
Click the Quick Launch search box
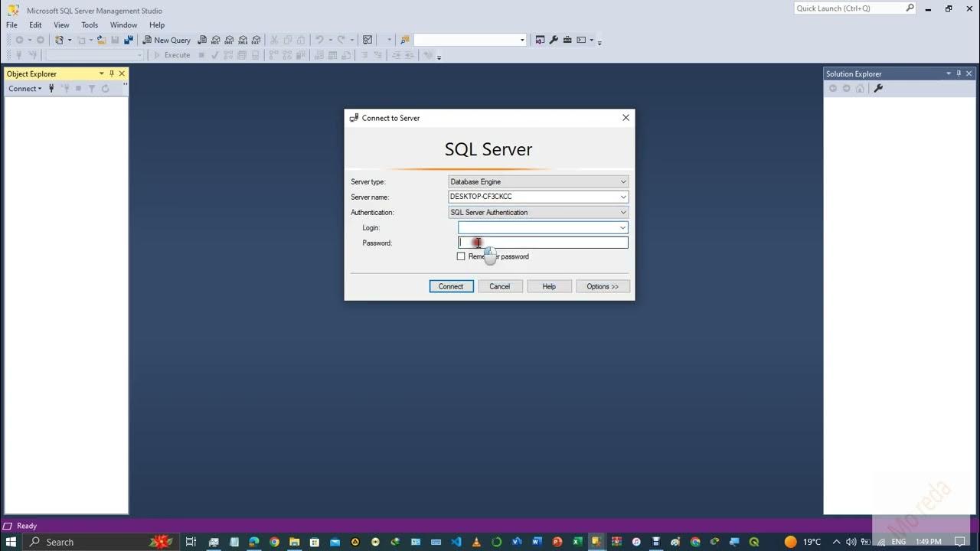pyautogui.click(x=854, y=8)
